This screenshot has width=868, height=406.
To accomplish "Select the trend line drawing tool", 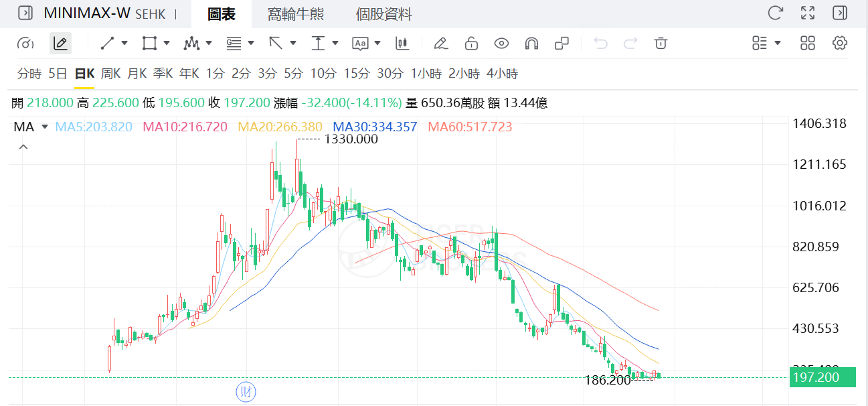I will 107,44.
